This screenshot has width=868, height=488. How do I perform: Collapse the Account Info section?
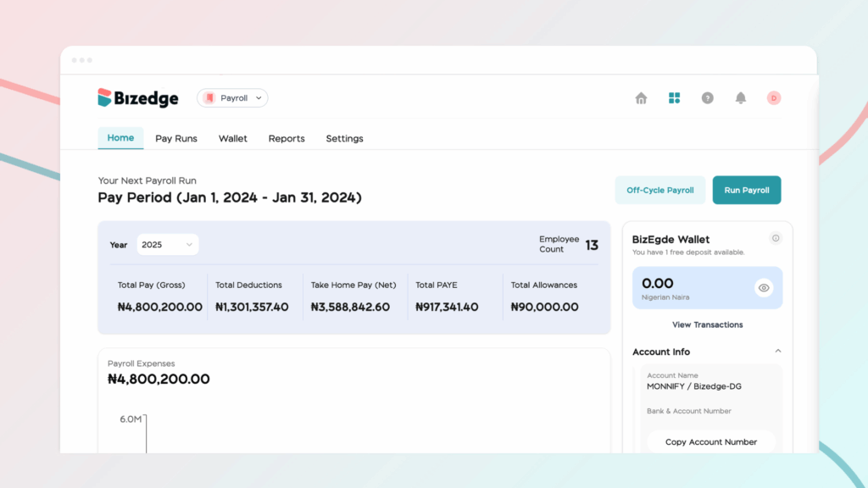click(777, 352)
